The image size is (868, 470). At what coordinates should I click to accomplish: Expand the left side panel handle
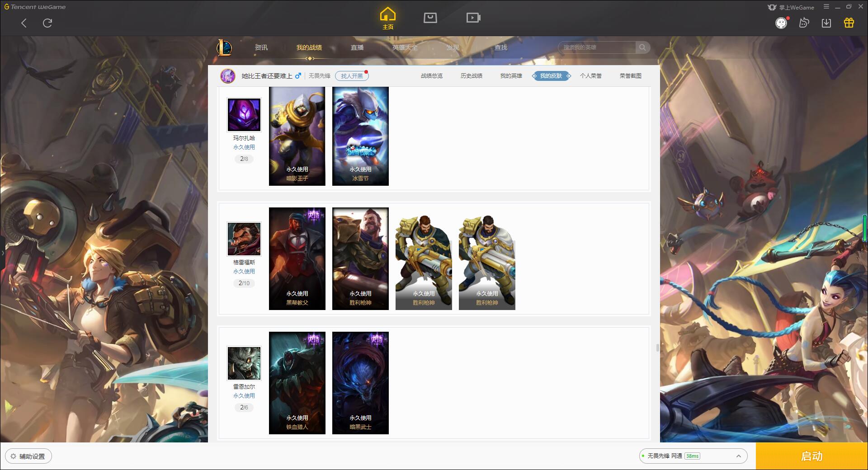coord(2,253)
